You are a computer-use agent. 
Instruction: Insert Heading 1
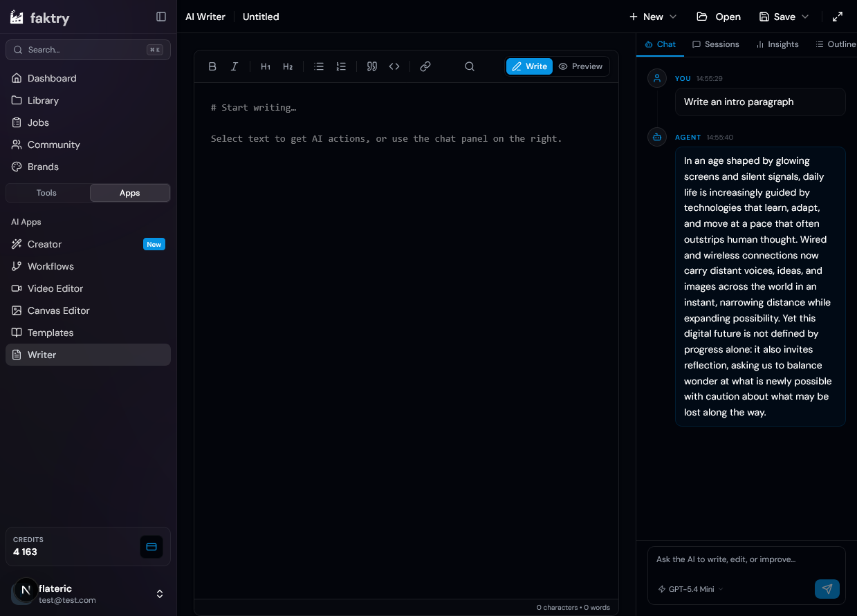(x=266, y=66)
